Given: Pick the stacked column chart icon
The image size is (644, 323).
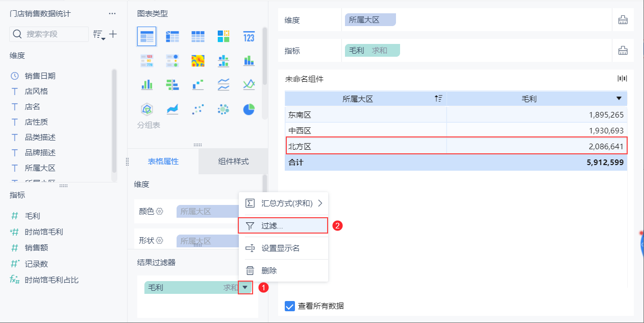Looking at the screenshot, I should click(x=249, y=61).
